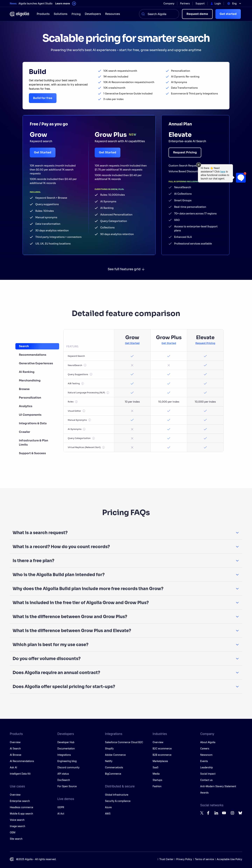Click the Search Algolia input field
Image resolution: width=252 pixels, height=868 pixels.
pyautogui.click(x=159, y=14)
